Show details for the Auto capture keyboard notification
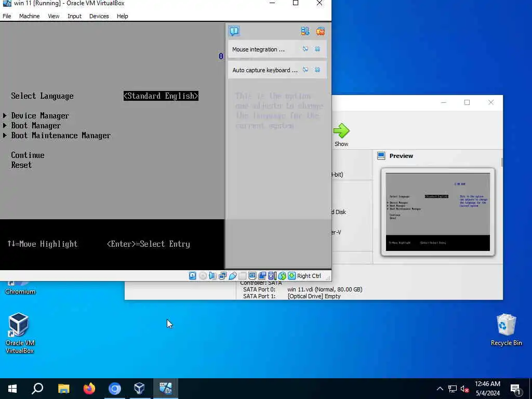Viewport: 532px width, 399px height. (x=305, y=70)
